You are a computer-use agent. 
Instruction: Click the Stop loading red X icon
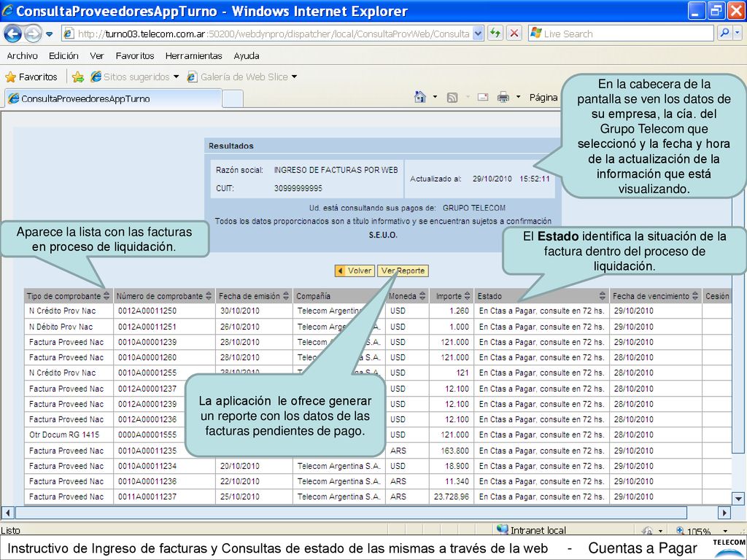[x=514, y=34]
